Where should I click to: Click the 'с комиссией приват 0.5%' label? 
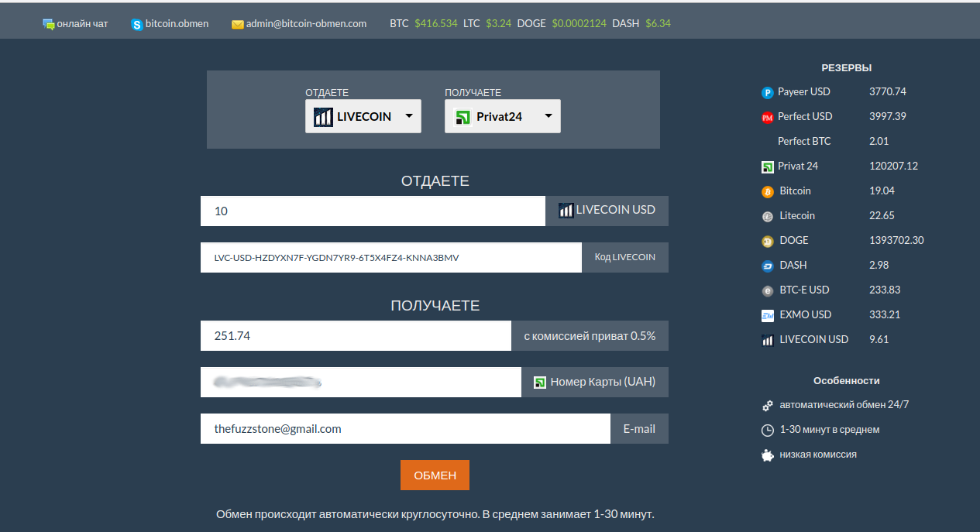click(590, 336)
